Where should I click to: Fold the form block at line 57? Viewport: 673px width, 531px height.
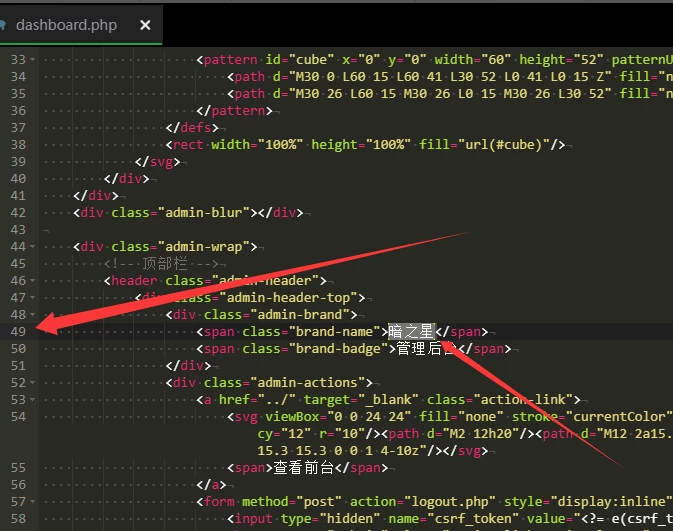34,501
